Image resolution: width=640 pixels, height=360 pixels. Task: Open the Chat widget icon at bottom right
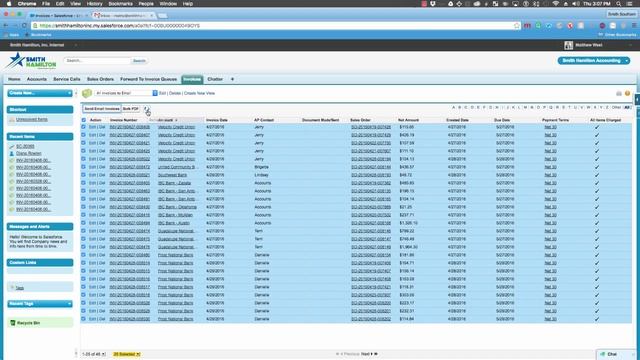tap(603, 354)
